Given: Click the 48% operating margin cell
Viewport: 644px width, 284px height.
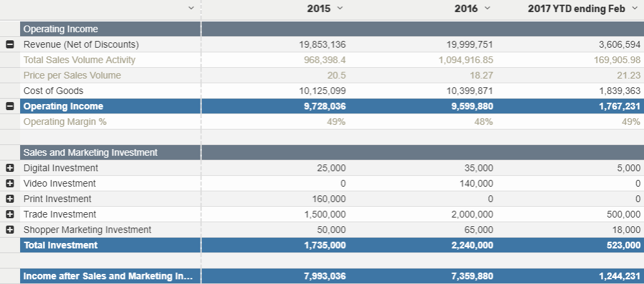Looking at the screenshot, I should pyautogui.click(x=484, y=122).
